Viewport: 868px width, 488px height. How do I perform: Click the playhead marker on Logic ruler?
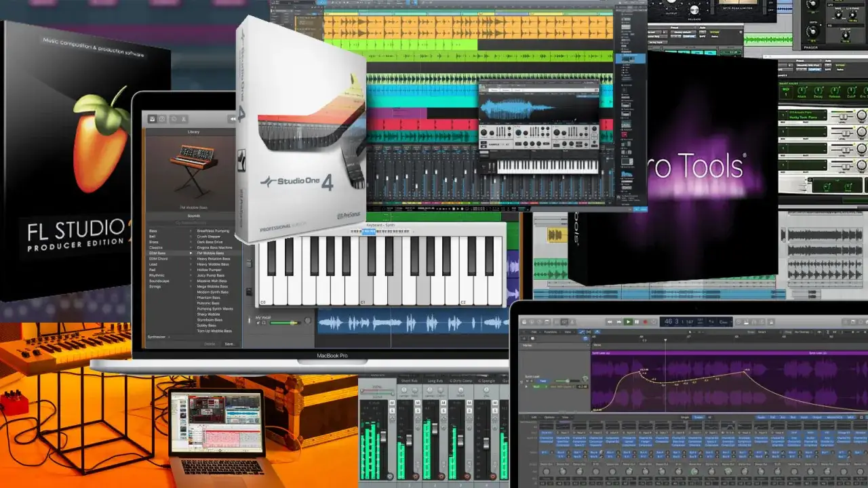[665, 340]
